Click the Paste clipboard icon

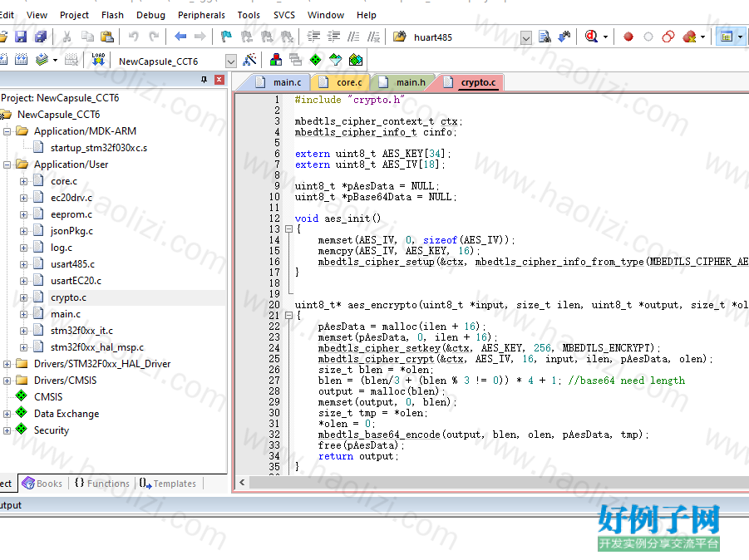(x=107, y=37)
